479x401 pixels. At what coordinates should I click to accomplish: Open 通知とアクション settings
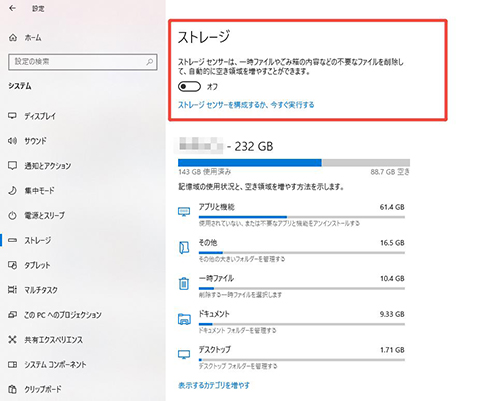click(48, 166)
